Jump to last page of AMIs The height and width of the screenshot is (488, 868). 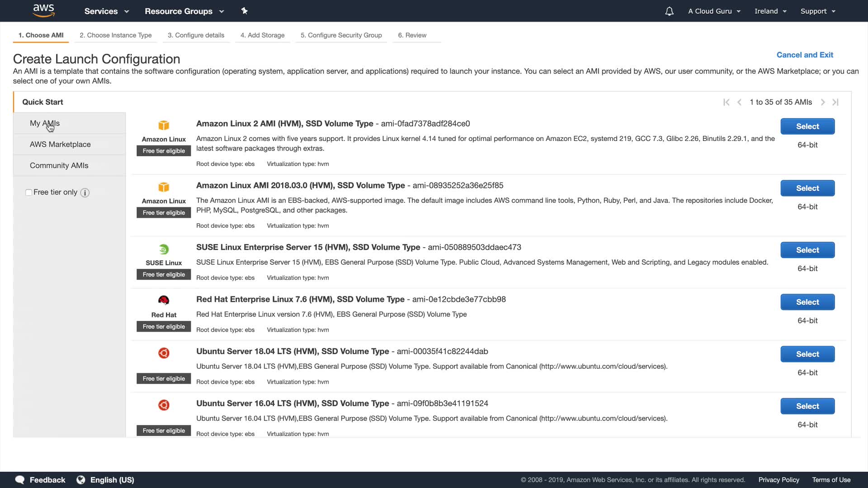click(x=835, y=102)
